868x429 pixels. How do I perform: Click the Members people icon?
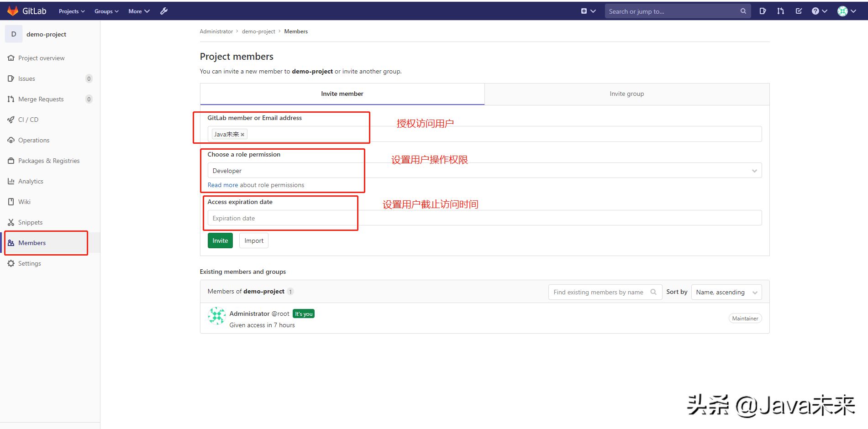pos(11,243)
